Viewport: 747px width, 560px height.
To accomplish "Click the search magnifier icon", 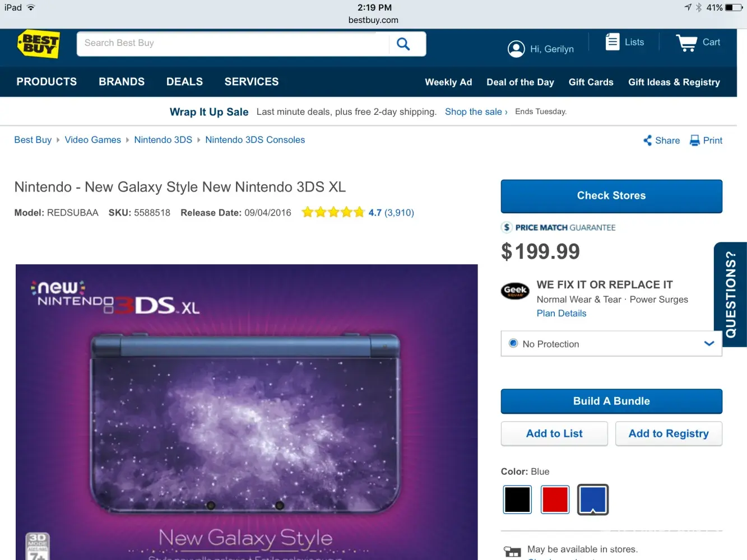I will click(x=403, y=44).
